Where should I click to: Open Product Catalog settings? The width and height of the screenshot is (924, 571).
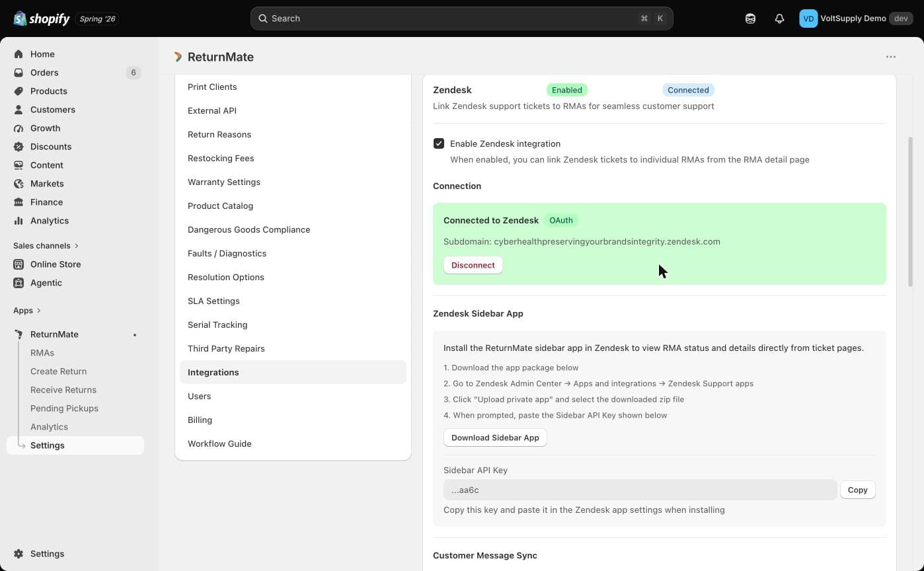coord(293,206)
